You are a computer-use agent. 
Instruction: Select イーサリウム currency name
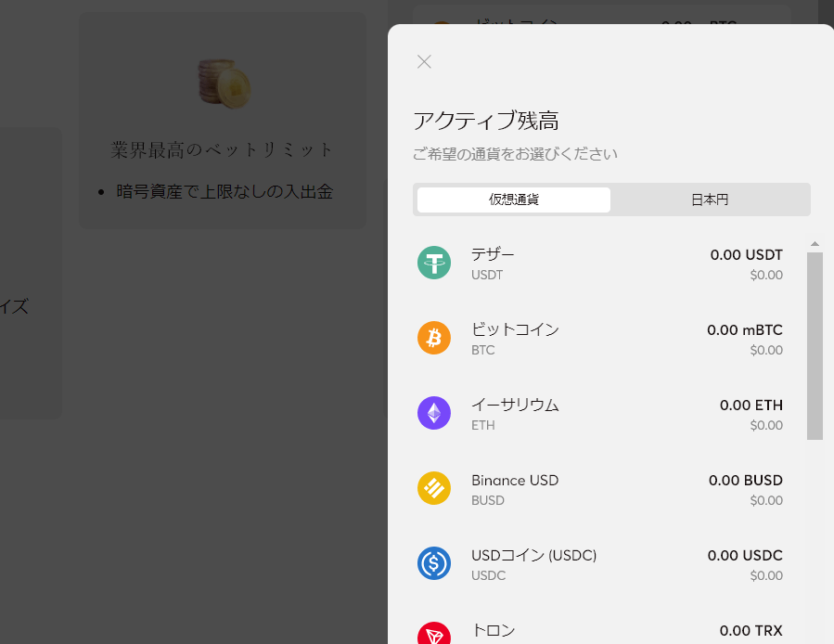pos(515,405)
